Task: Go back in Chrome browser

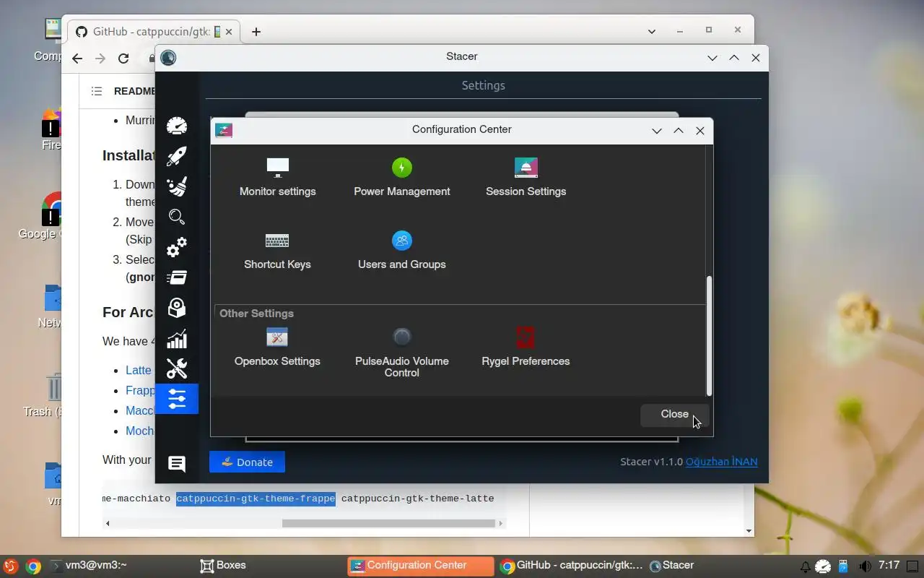Action: click(x=77, y=59)
